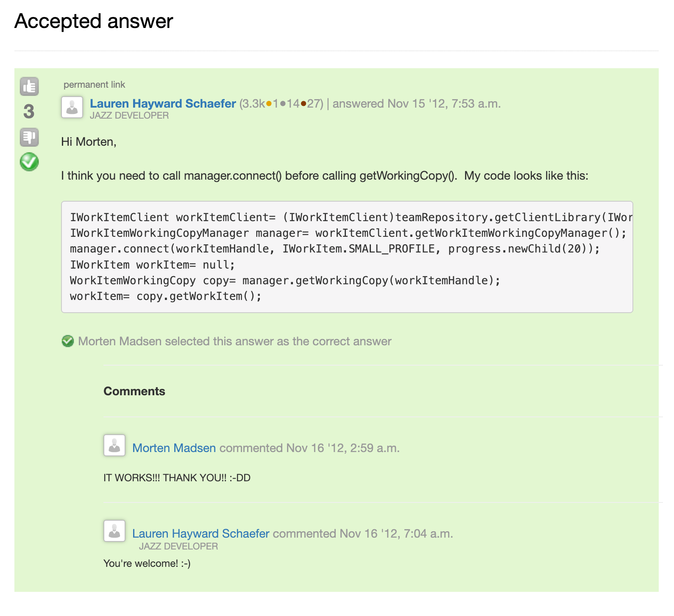The image size is (674, 616).
Task: Click the JAZZ DEVELOPER label under comment author
Action: click(x=178, y=547)
